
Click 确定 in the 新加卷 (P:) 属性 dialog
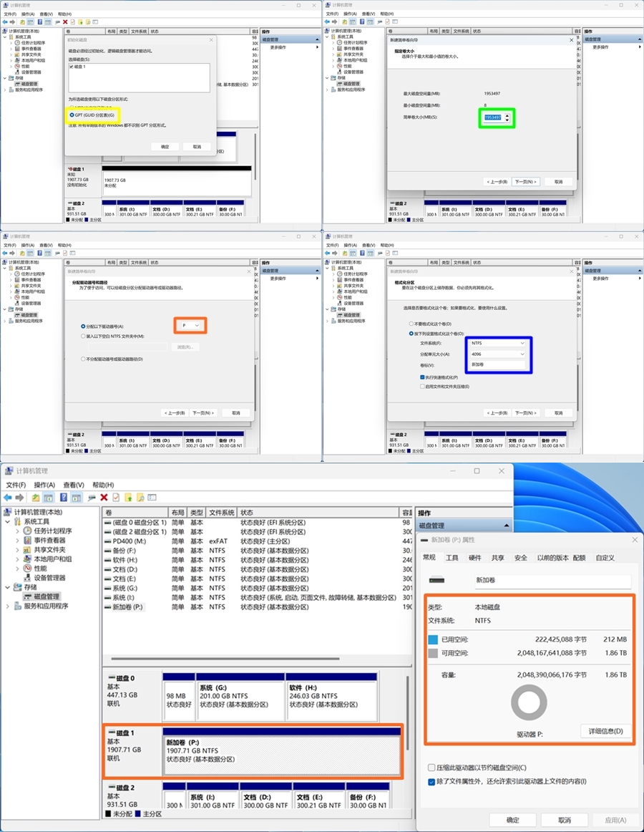coord(513,821)
